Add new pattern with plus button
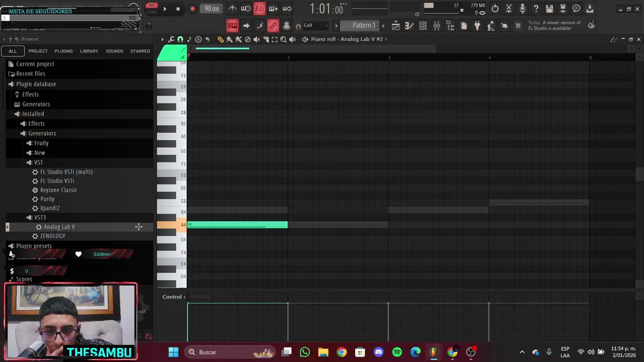Viewport: 644px width, 362px height. pos(383,26)
